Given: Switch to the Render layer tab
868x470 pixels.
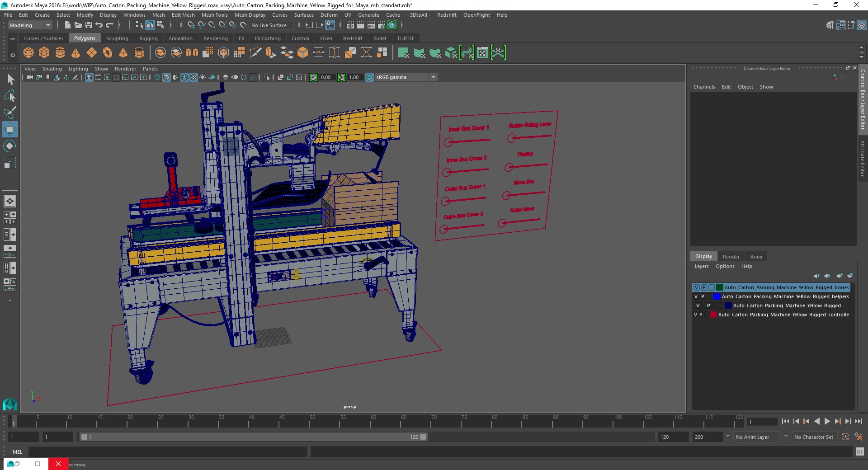Looking at the screenshot, I should coord(731,256).
